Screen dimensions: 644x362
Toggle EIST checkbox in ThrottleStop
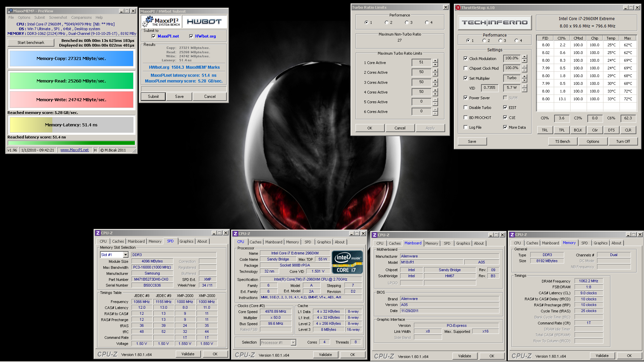[x=505, y=107]
